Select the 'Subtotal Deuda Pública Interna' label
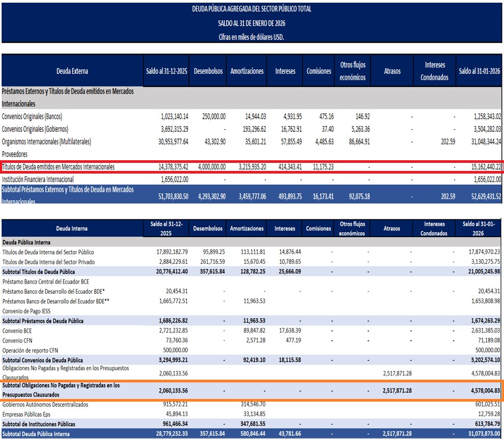Screen dimensions: 504x439 [36, 434]
